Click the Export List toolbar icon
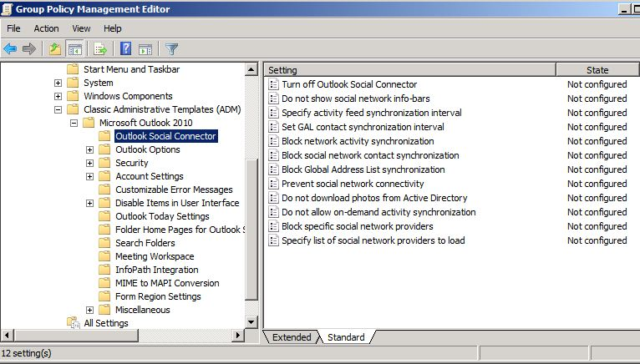 point(100,49)
